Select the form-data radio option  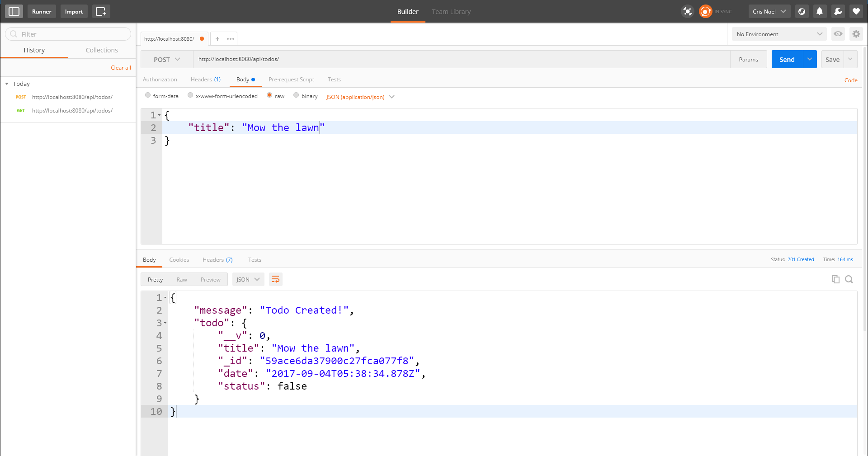tap(148, 95)
